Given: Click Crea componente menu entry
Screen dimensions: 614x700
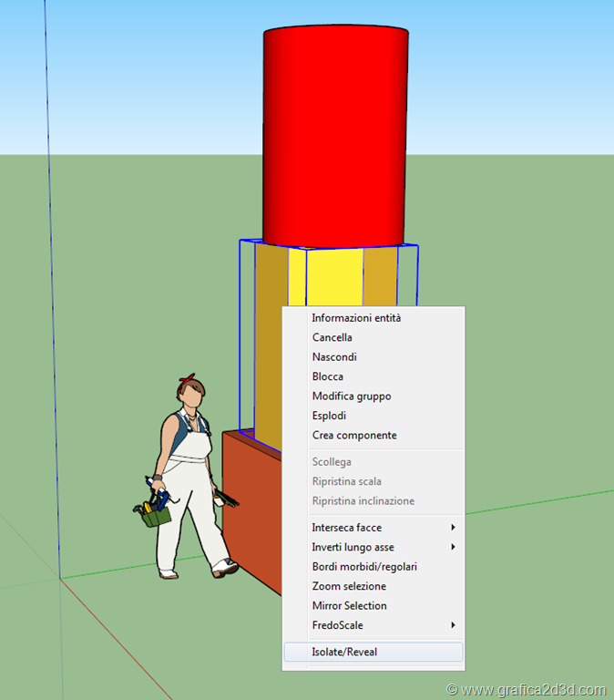Looking at the screenshot, I should (x=353, y=436).
